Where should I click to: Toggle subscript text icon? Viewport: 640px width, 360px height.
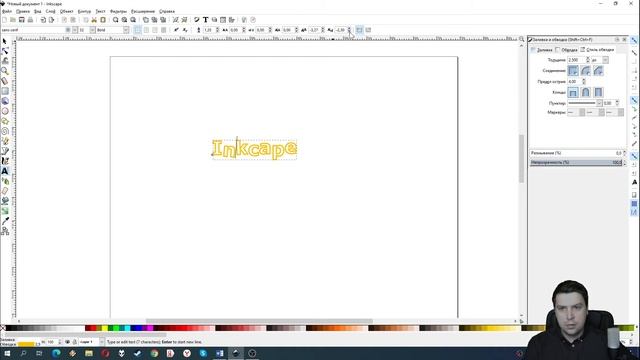(x=185, y=30)
